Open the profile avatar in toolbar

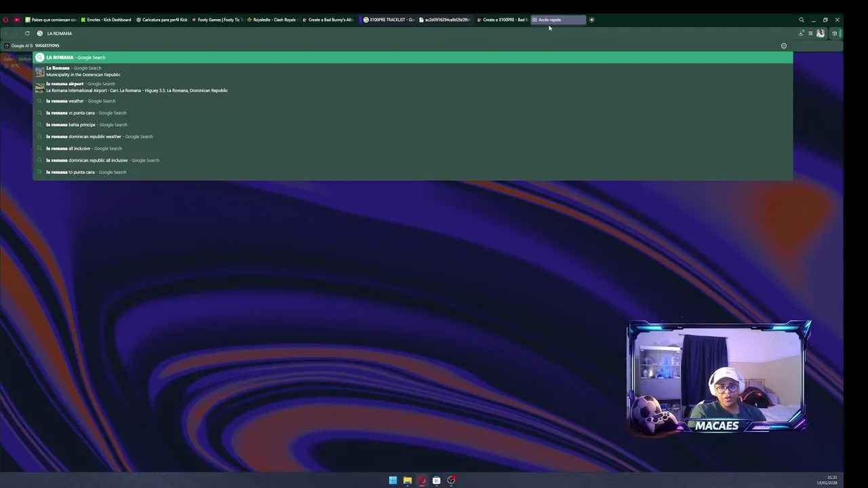click(x=821, y=33)
